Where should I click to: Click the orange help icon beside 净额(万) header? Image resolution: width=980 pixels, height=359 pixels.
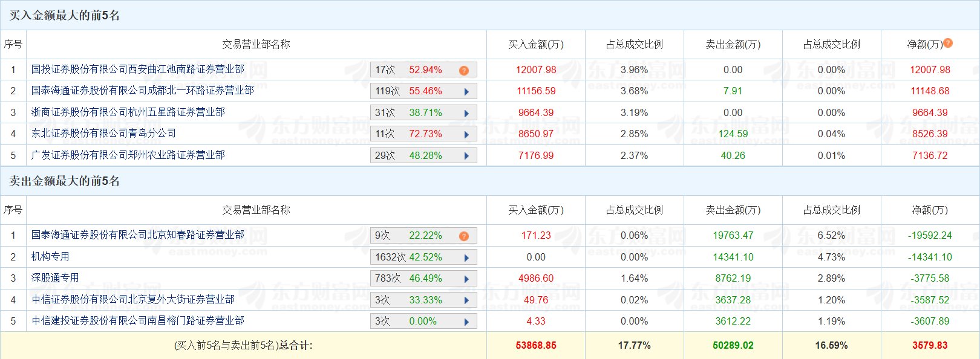[948, 43]
